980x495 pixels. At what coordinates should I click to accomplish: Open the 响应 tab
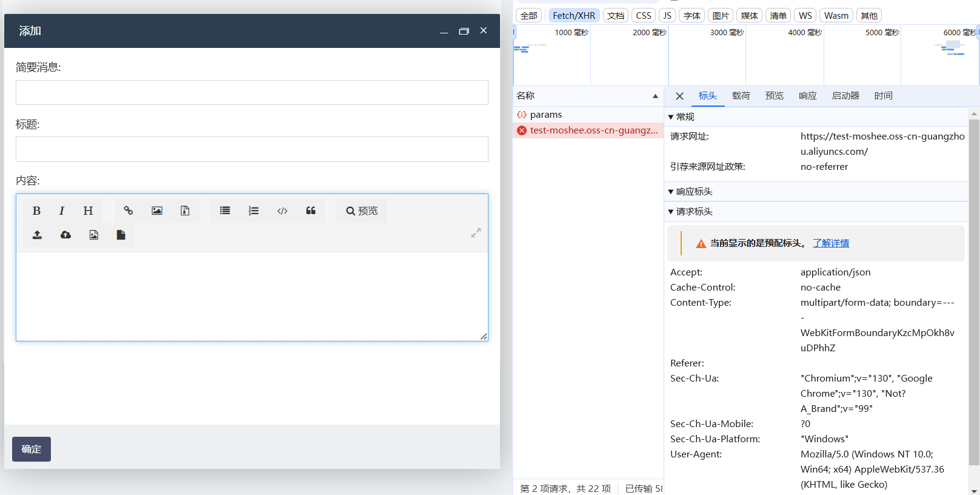[x=807, y=96]
